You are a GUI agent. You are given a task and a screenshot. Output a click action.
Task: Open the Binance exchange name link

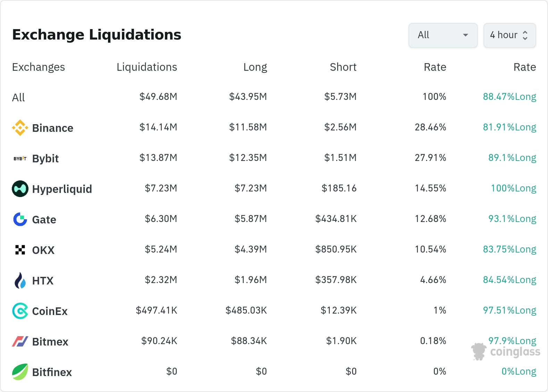point(53,128)
